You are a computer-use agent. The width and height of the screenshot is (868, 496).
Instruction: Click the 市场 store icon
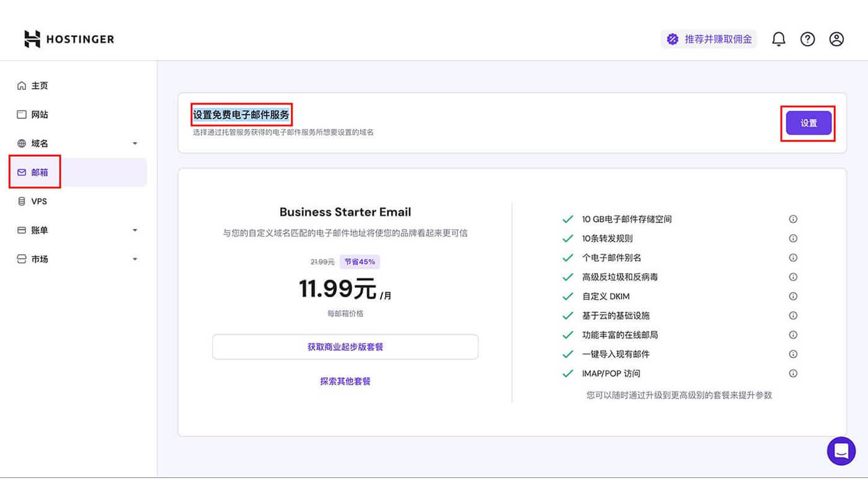coord(22,259)
